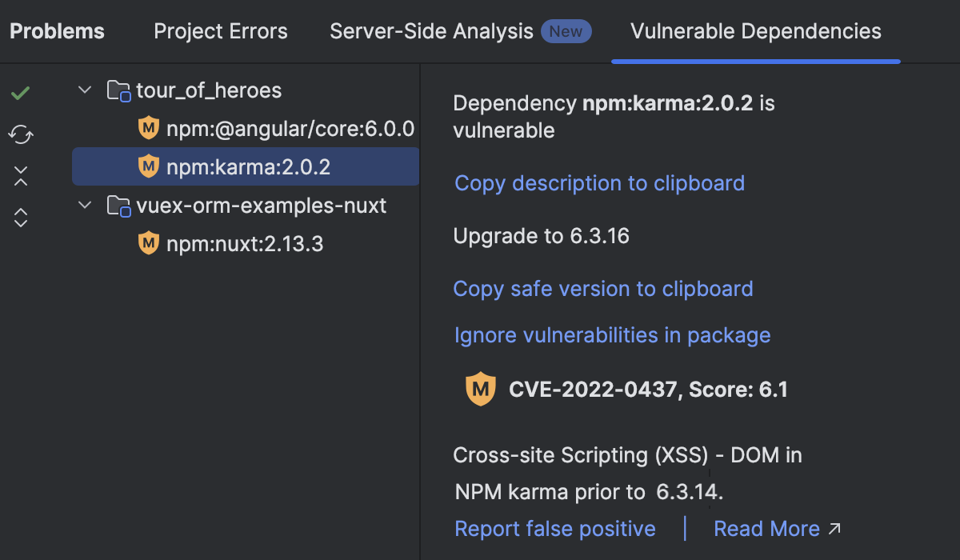Click the expand all icon in left toolbar
Viewport: 960px width, 560px height.
[20, 217]
